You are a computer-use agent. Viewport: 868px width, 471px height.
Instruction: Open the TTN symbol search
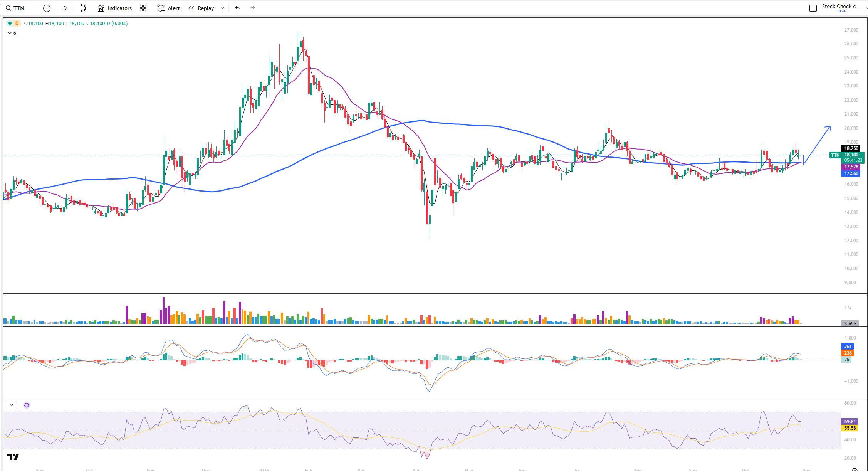15,8
